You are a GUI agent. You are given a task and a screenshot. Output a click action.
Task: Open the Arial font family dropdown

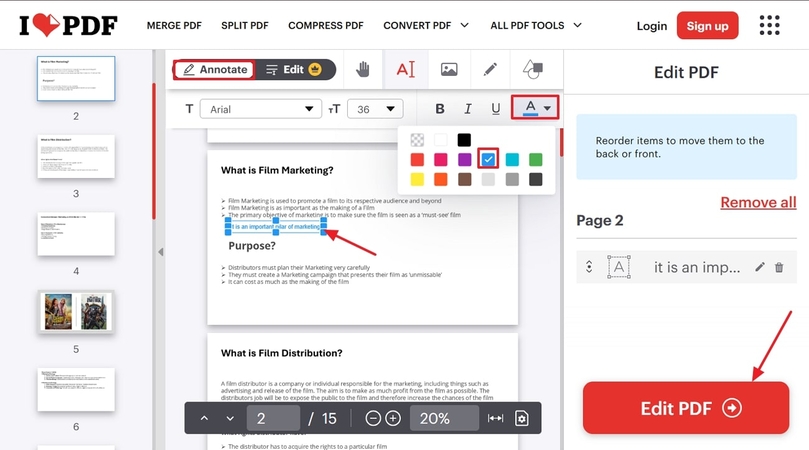[x=261, y=109]
